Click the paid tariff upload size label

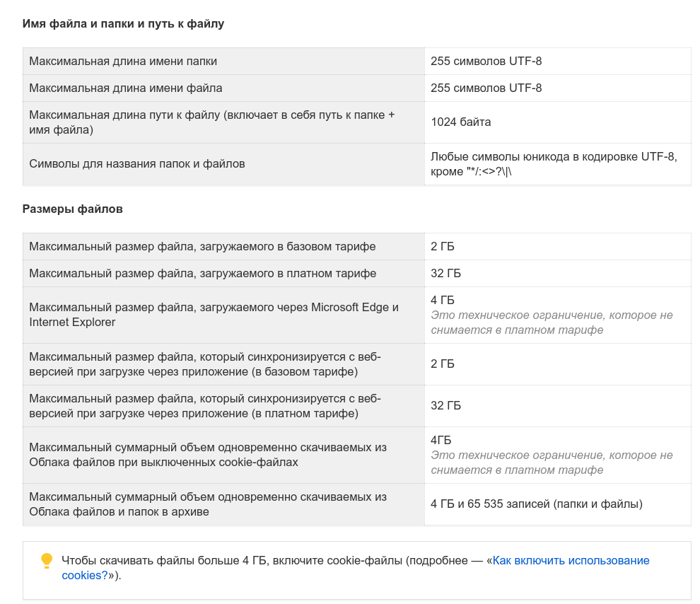(x=203, y=274)
